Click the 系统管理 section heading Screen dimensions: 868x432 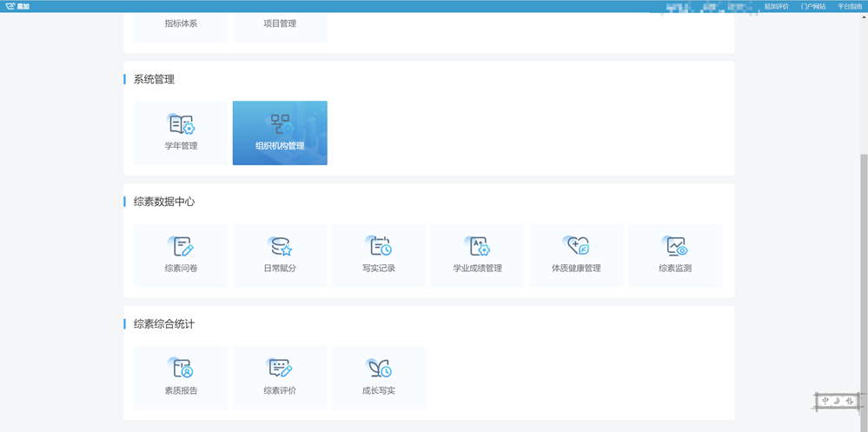click(154, 80)
